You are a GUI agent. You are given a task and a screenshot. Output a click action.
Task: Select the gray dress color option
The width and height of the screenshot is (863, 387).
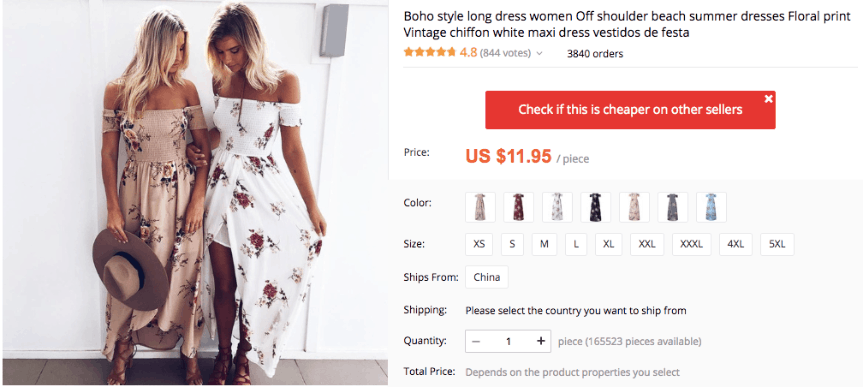coord(673,207)
